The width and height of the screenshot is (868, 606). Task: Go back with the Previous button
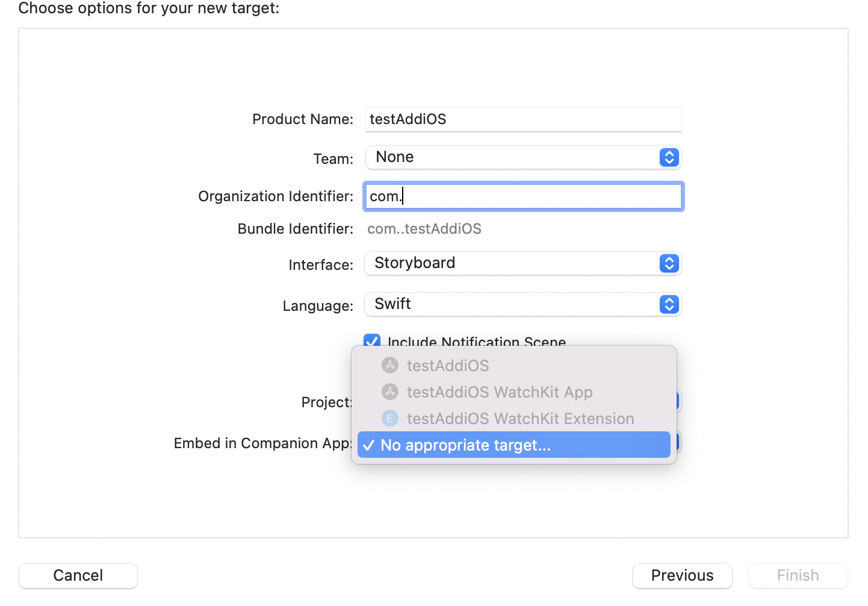(682, 575)
